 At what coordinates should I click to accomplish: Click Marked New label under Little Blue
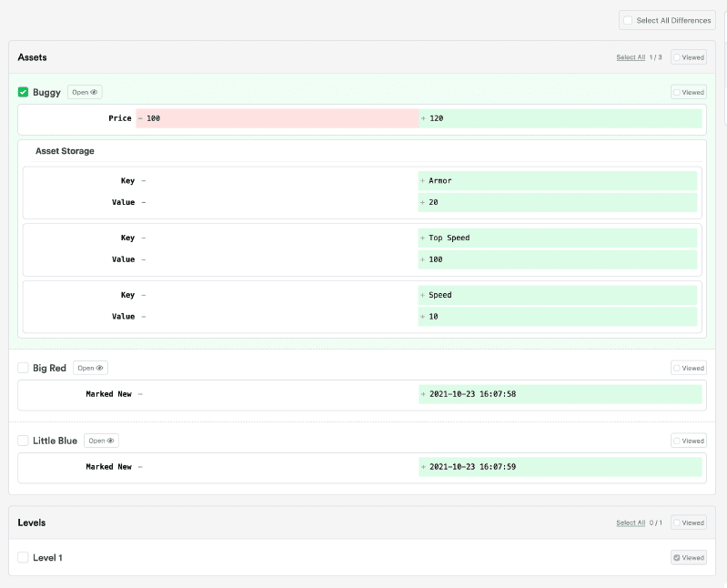pos(109,467)
